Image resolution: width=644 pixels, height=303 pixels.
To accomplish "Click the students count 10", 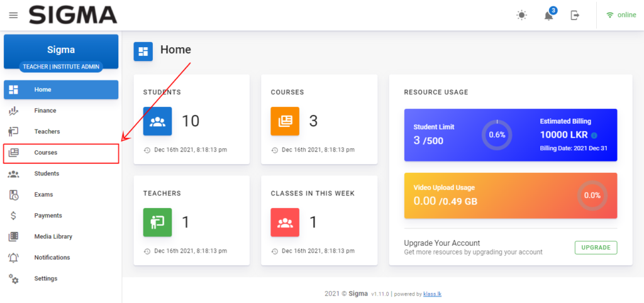I will pos(191,121).
